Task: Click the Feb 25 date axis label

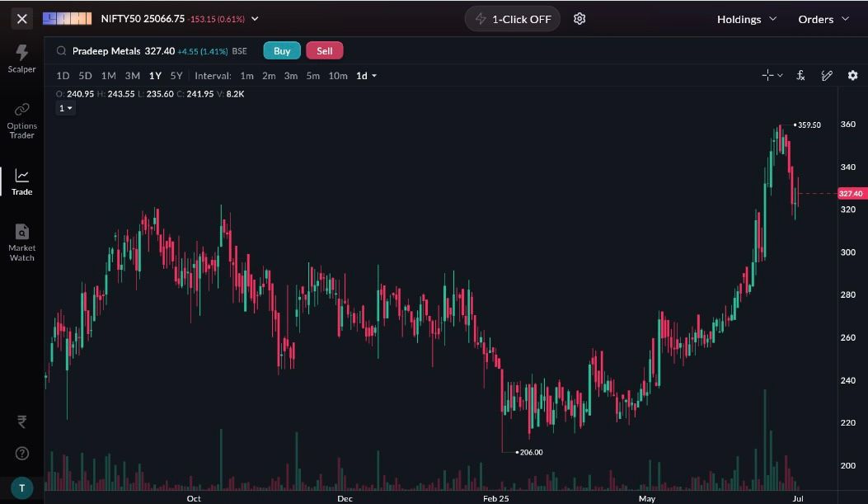Action: [x=495, y=498]
